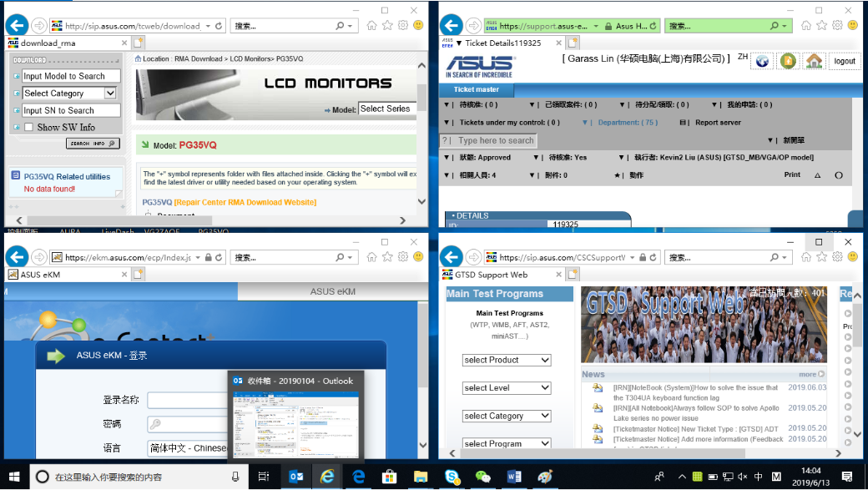Open Word from the taskbar
This screenshot has width=868, height=490.
[514, 476]
